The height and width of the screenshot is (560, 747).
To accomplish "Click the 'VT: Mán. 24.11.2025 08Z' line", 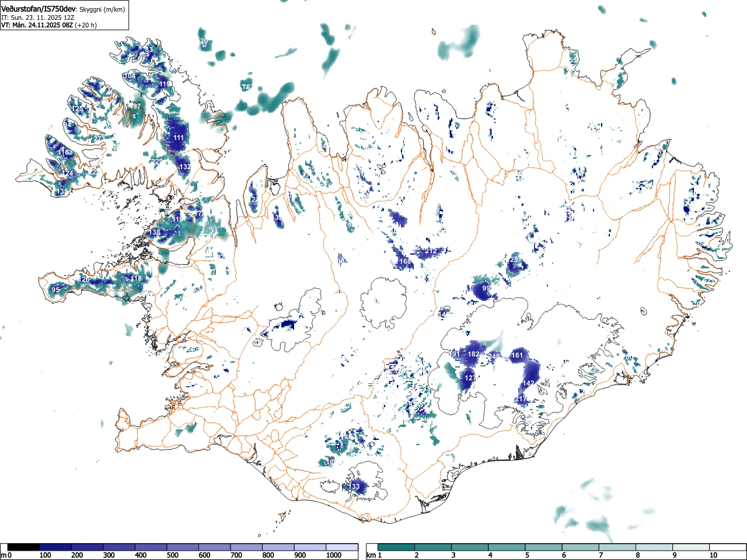I will pos(37,25).
